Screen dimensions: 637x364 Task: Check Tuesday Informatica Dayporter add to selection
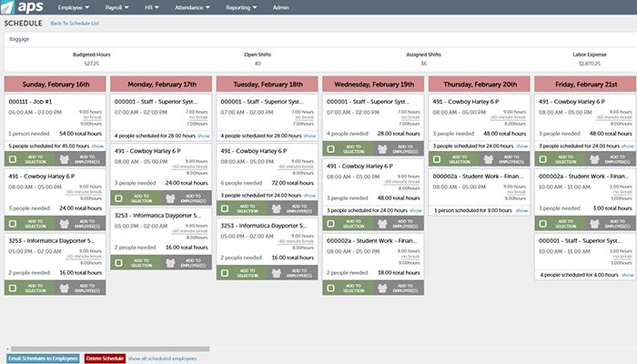225,273
